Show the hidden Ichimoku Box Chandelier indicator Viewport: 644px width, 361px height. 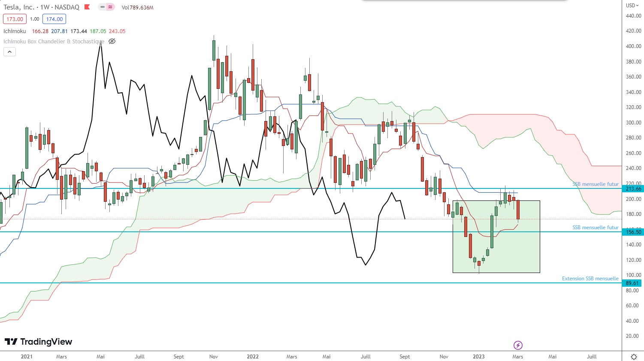[x=112, y=41]
